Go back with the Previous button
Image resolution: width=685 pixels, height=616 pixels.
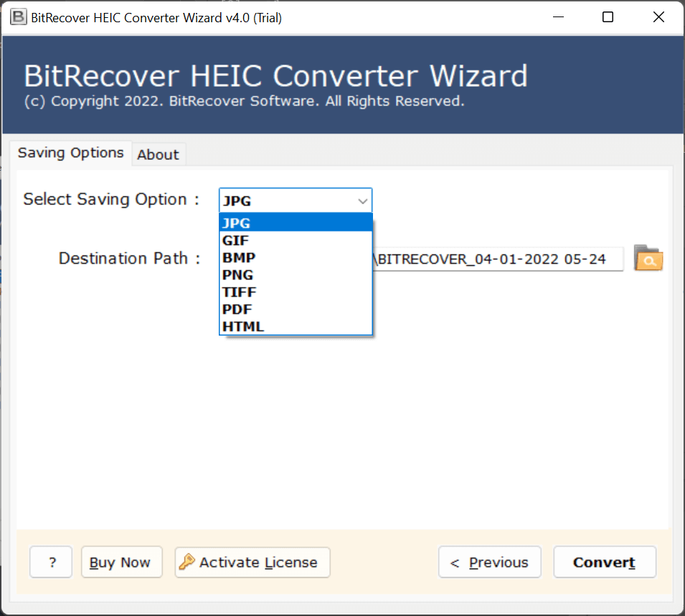tap(490, 562)
